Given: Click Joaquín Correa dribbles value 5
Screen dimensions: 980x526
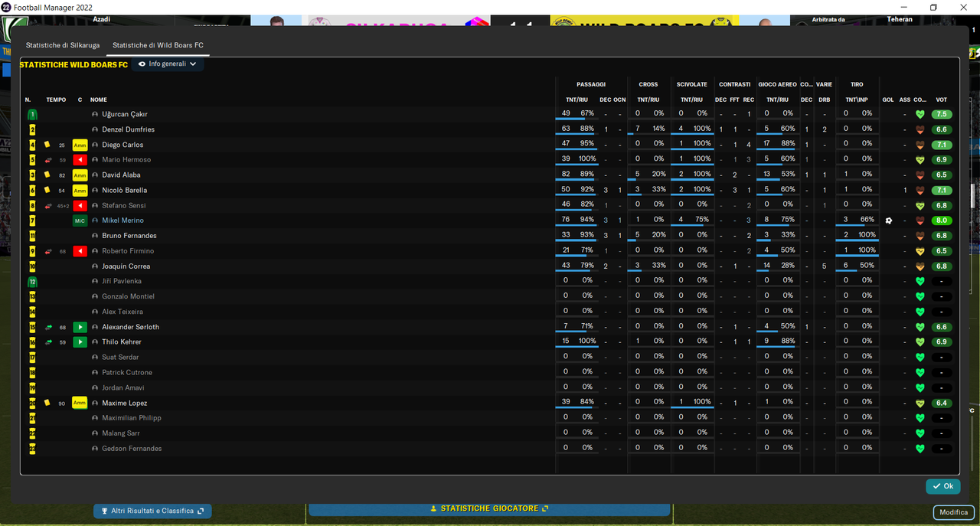Looking at the screenshot, I should (825, 266).
